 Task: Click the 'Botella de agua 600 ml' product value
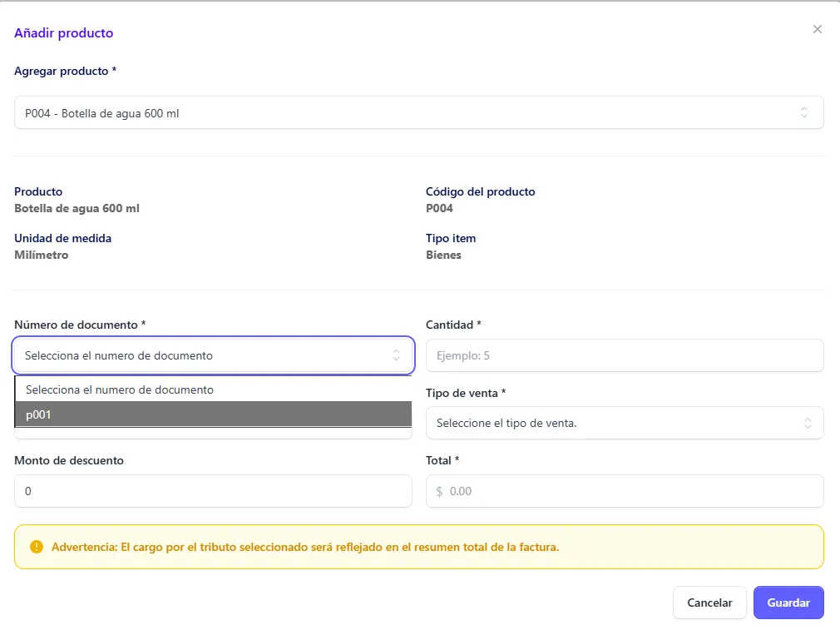77,208
